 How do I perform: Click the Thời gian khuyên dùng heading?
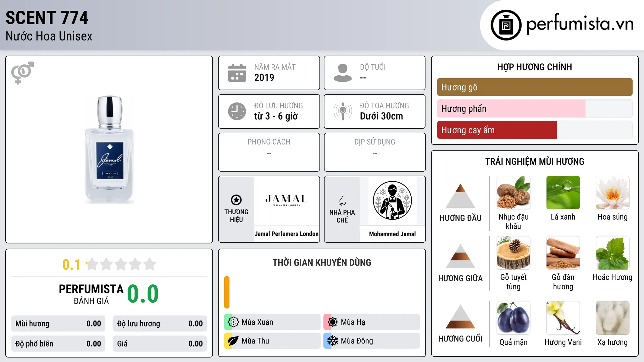pyautogui.click(x=322, y=262)
